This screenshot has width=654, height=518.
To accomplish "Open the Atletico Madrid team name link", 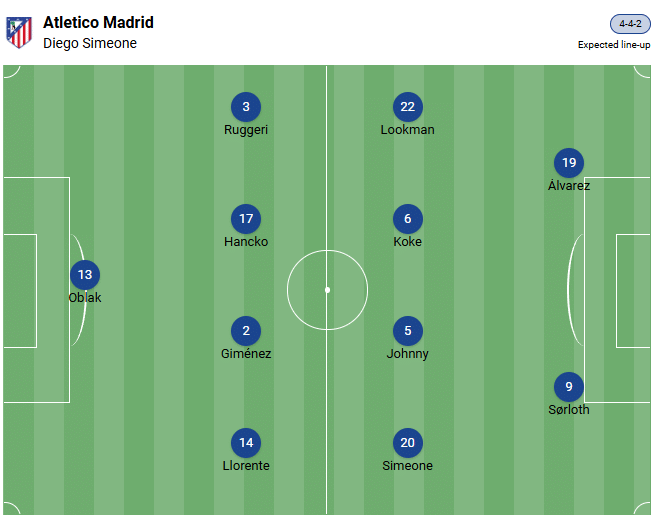I will tap(98, 22).
